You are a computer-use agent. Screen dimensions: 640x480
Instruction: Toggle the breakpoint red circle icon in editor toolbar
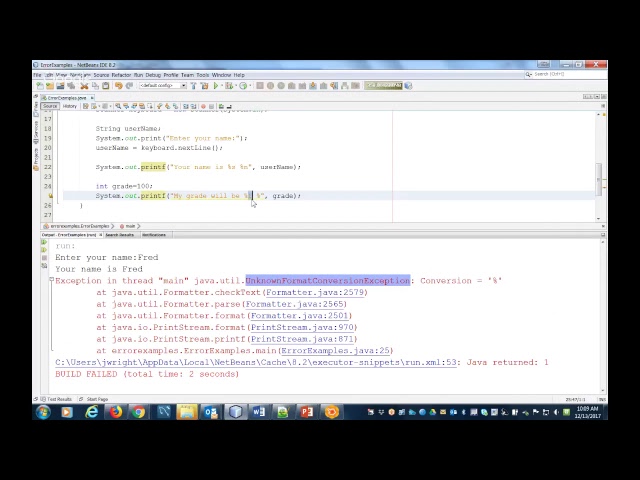click(203, 106)
